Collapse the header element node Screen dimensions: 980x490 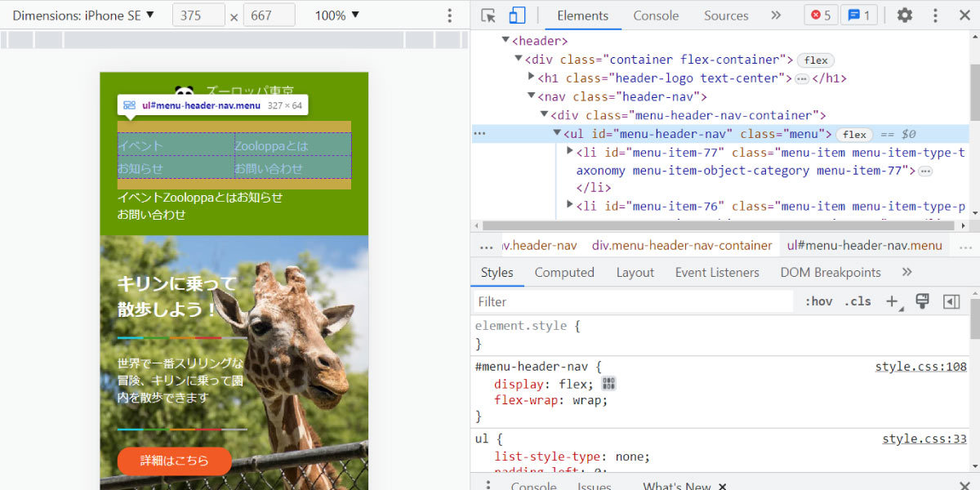pos(506,41)
